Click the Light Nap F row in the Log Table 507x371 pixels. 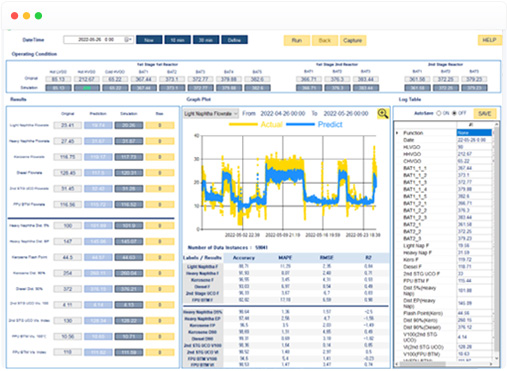pos(444,245)
